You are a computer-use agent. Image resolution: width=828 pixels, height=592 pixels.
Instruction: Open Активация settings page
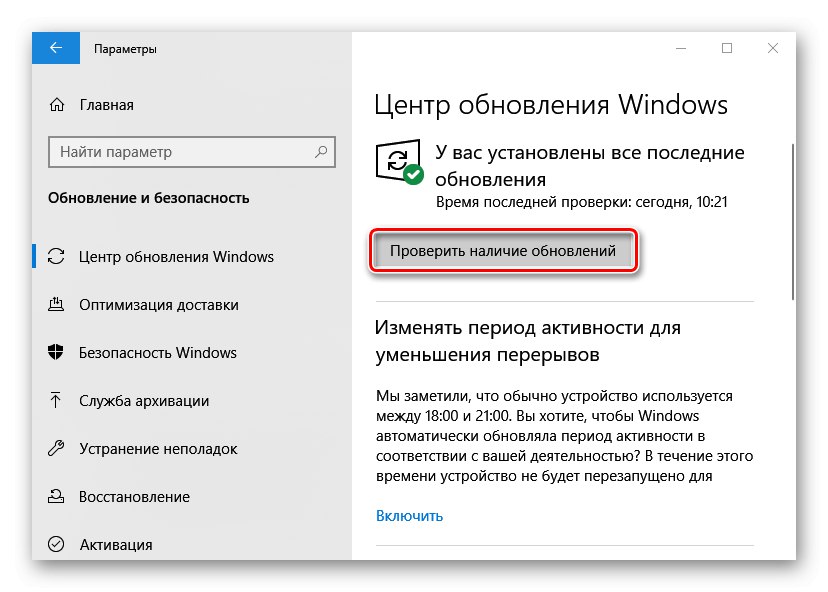[x=116, y=544]
